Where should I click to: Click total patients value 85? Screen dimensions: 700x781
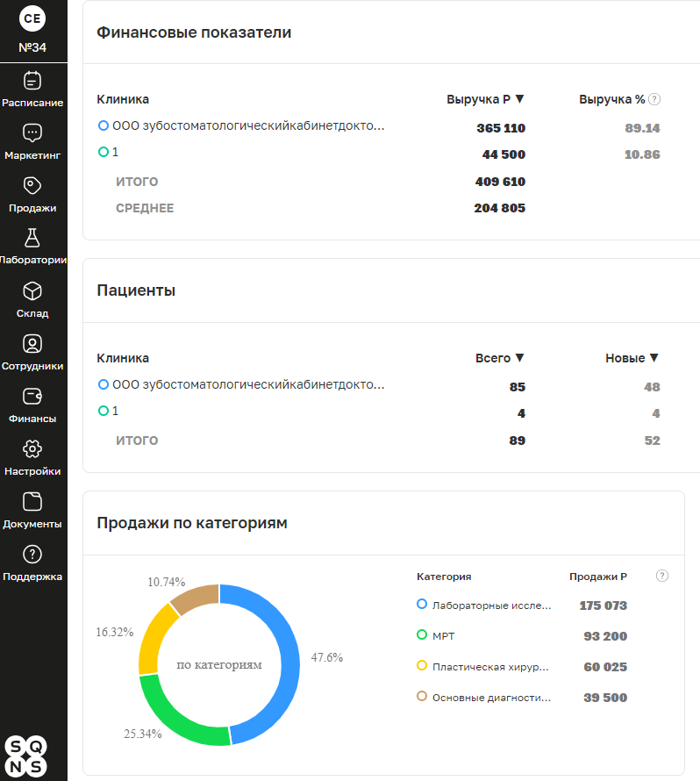click(518, 387)
